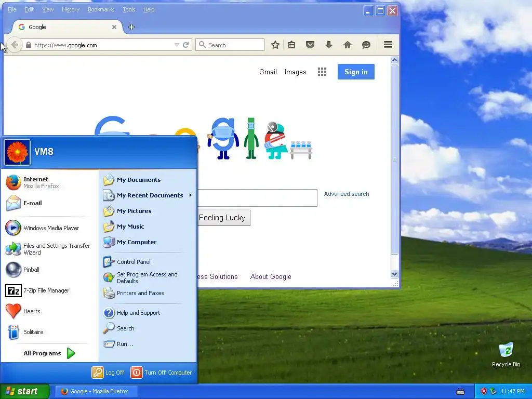
Task: Click Turn Off Computer button
Action: [x=162, y=372]
